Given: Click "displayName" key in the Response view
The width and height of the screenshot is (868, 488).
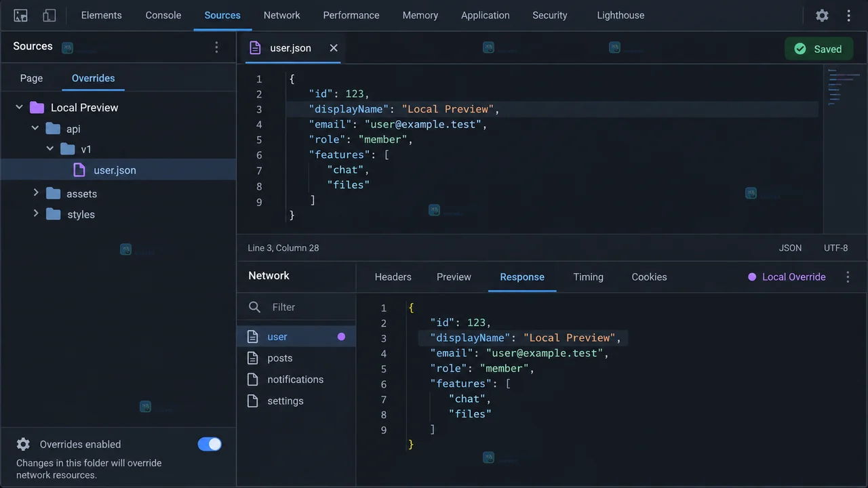Looking at the screenshot, I should (x=471, y=338).
